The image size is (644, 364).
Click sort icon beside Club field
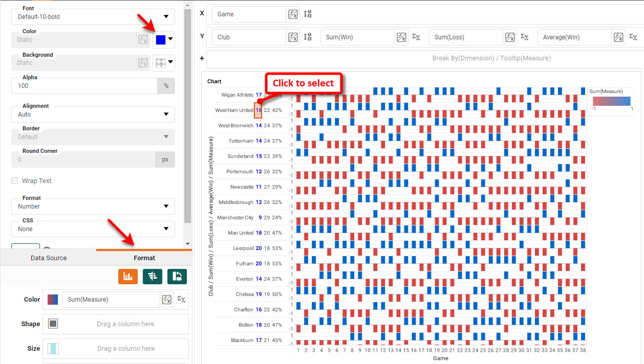[x=308, y=37]
